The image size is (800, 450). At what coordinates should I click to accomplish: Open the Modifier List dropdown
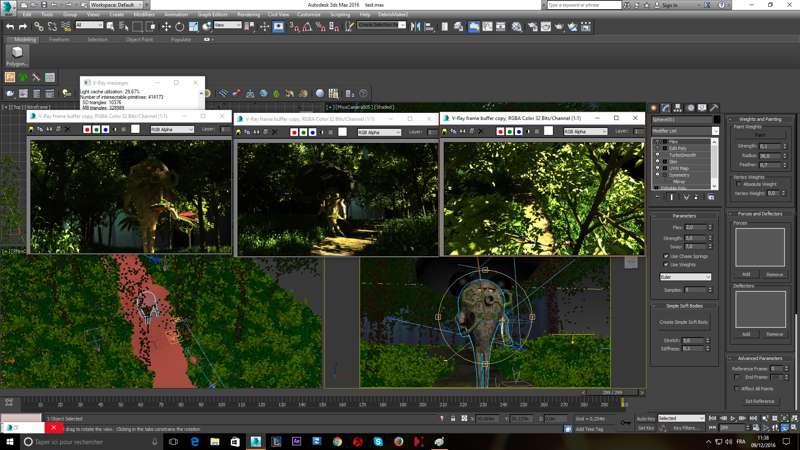pos(685,131)
